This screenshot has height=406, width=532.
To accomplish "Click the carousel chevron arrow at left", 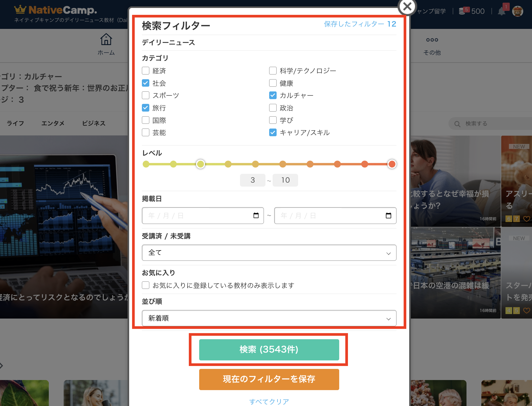I will (x=2, y=366).
